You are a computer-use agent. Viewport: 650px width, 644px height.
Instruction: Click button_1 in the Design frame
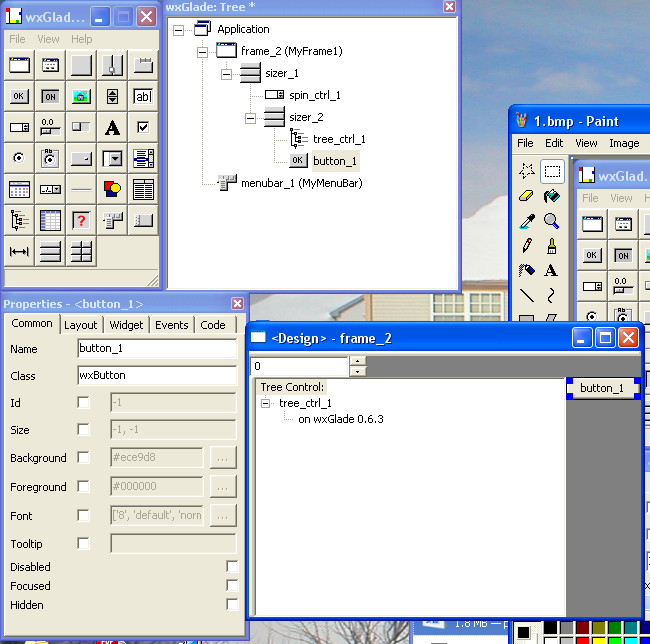[602, 388]
